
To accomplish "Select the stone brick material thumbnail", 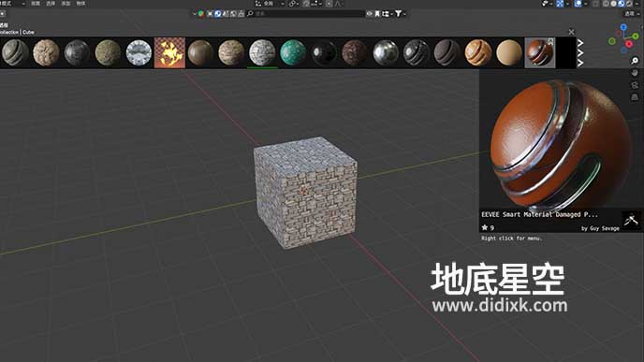I will tap(262, 52).
